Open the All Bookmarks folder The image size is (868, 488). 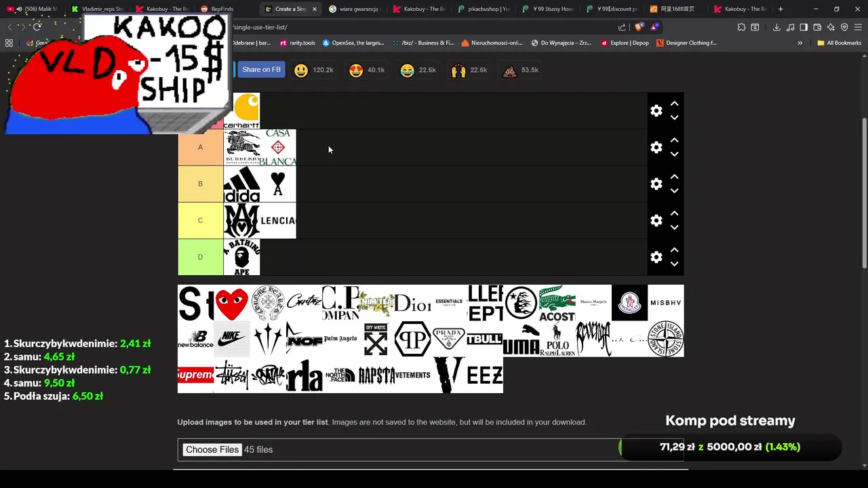point(839,43)
